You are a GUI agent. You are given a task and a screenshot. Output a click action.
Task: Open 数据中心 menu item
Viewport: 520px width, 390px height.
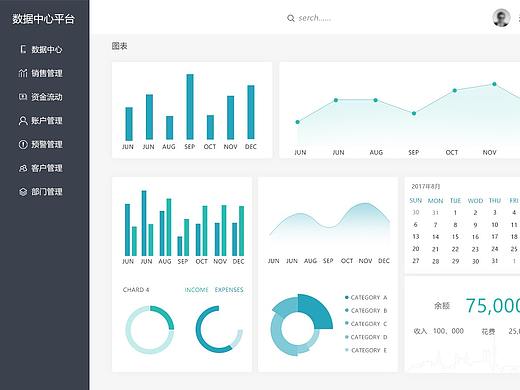point(47,49)
